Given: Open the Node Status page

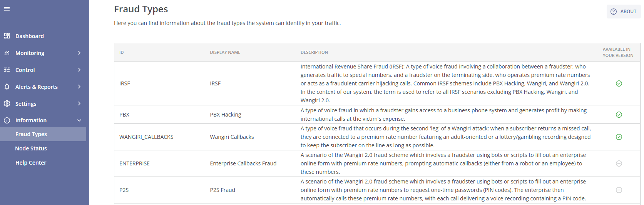Looking at the screenshot, I should coord(31,148).
